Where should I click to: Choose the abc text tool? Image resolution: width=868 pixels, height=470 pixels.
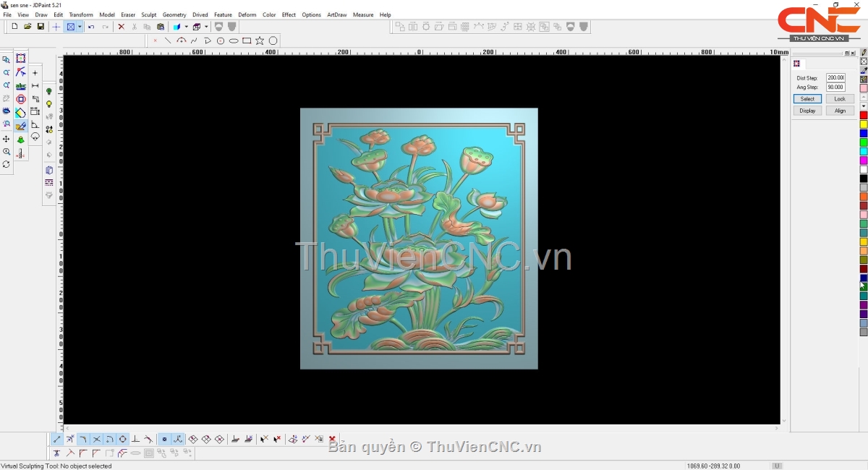(x=20, y=86)
